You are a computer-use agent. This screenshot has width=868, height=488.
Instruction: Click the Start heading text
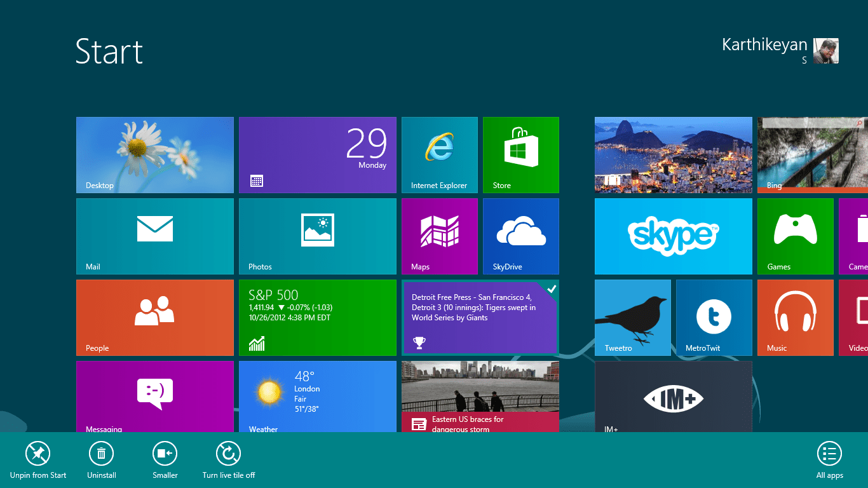(x=109, y=51)
